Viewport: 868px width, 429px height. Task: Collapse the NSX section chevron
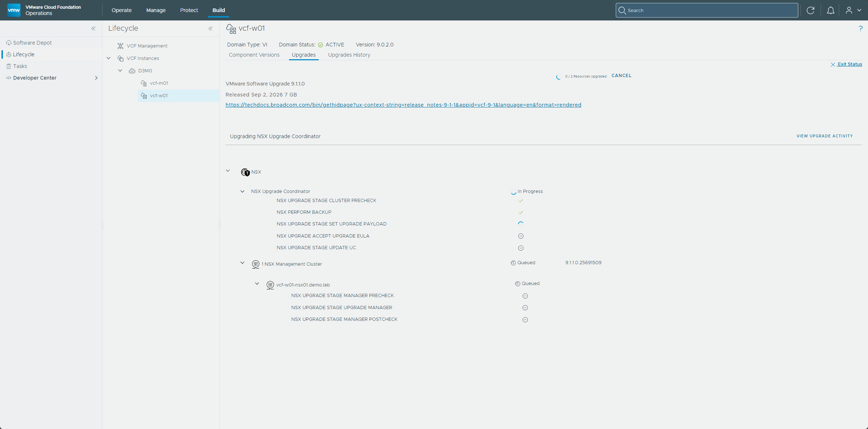[x=228, y=171]
